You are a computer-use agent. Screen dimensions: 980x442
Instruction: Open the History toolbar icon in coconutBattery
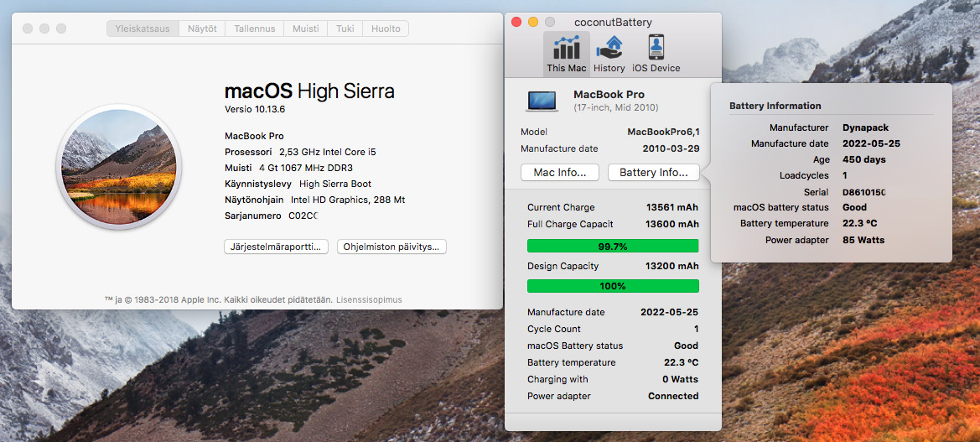(x=609, y=53)
